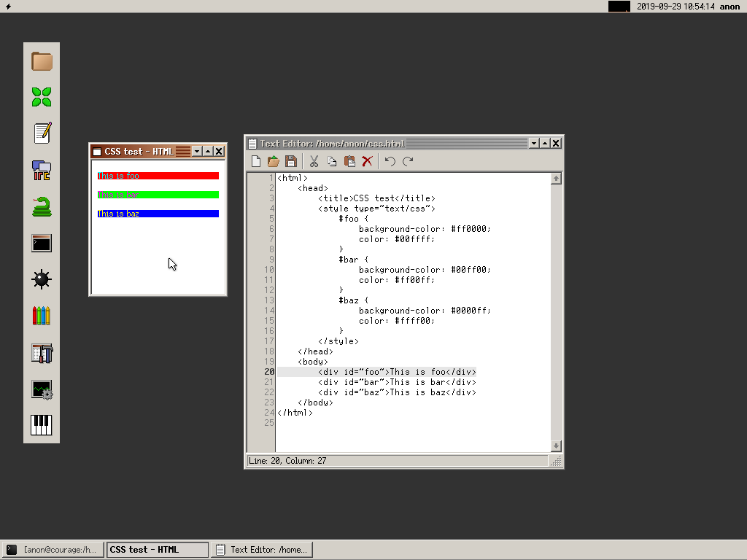Click the Save floppy disk toolbar icon
Viewport: 747px width, 560px height.
tap(290, 161)
